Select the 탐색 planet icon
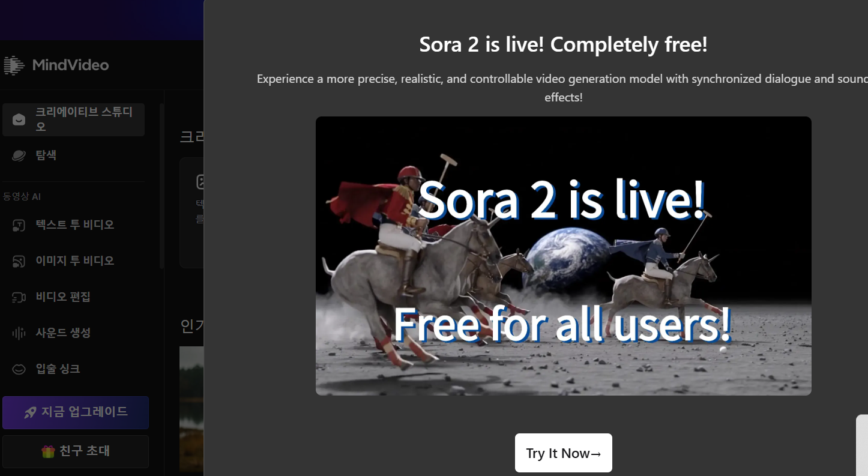This screenshot has width=868, height=476. (19, 155)
